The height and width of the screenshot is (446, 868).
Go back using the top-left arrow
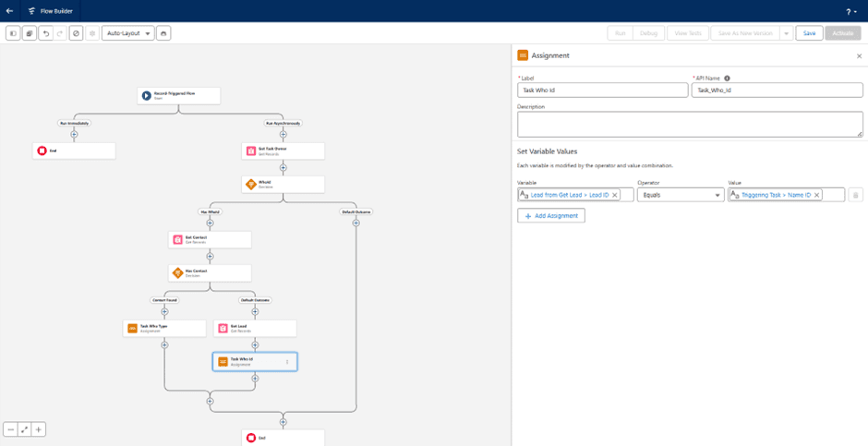(x=9, y=10)
